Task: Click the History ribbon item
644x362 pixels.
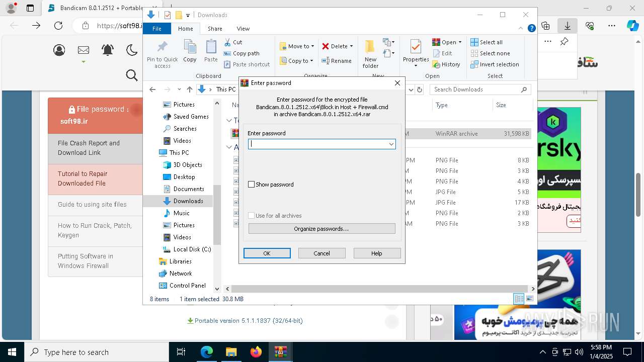Action: tap(446, 64)
